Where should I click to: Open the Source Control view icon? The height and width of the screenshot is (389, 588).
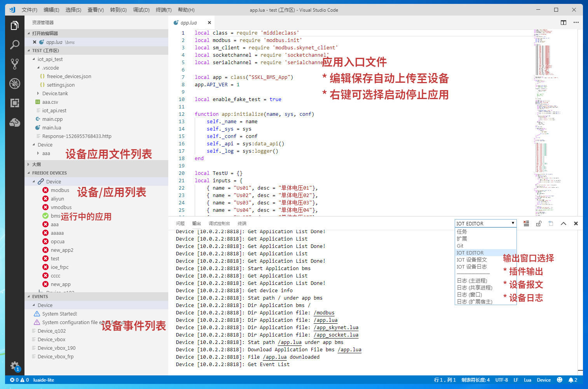pos(14,64)
